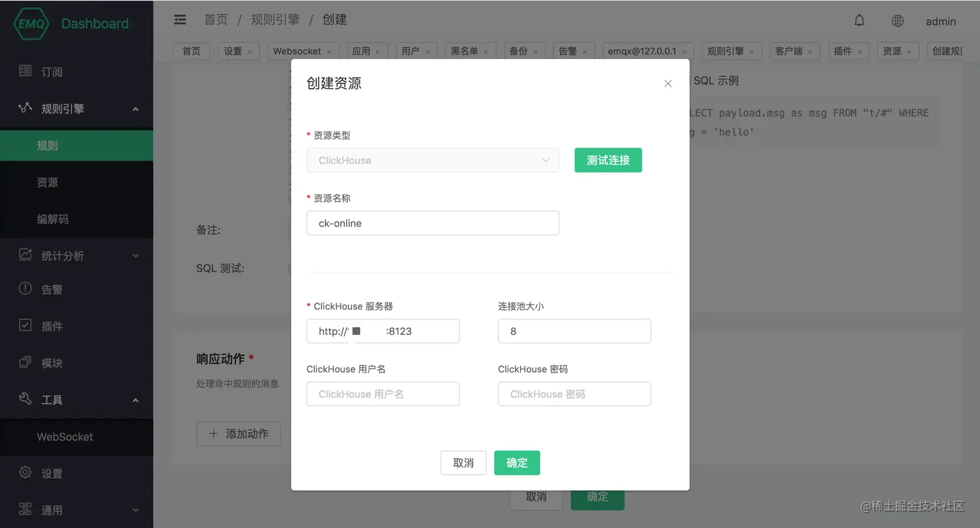Click the 测试连接 button
The height and width of the screenshot is (528, 980).
pyautogui.click(x=608, y=160)
